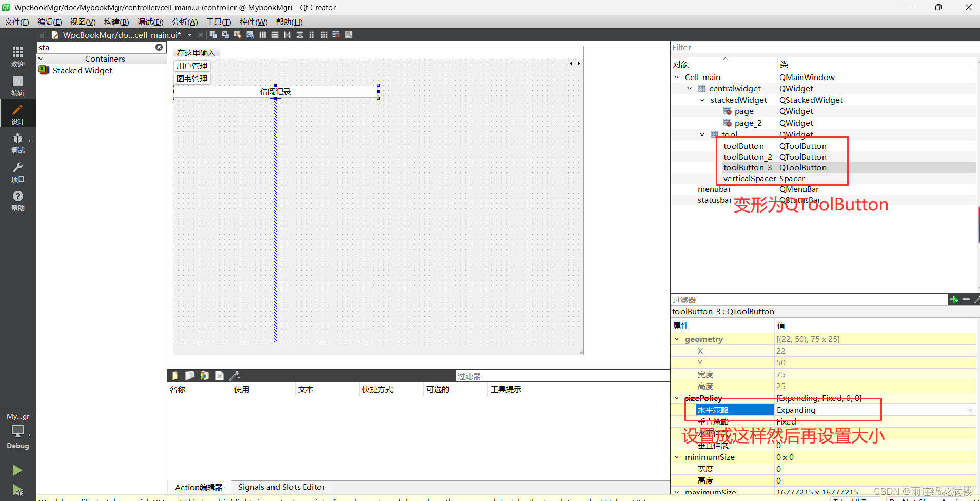Switch to Design (设计) mode

tap(18, 114)
